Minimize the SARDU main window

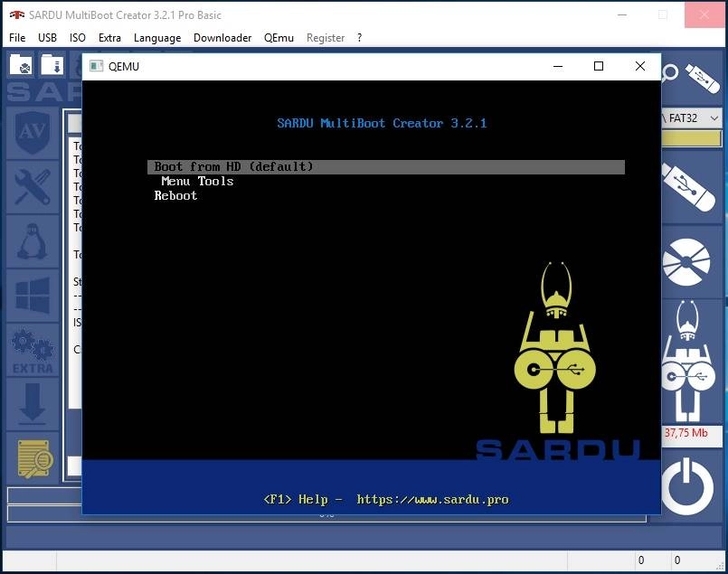622,14
